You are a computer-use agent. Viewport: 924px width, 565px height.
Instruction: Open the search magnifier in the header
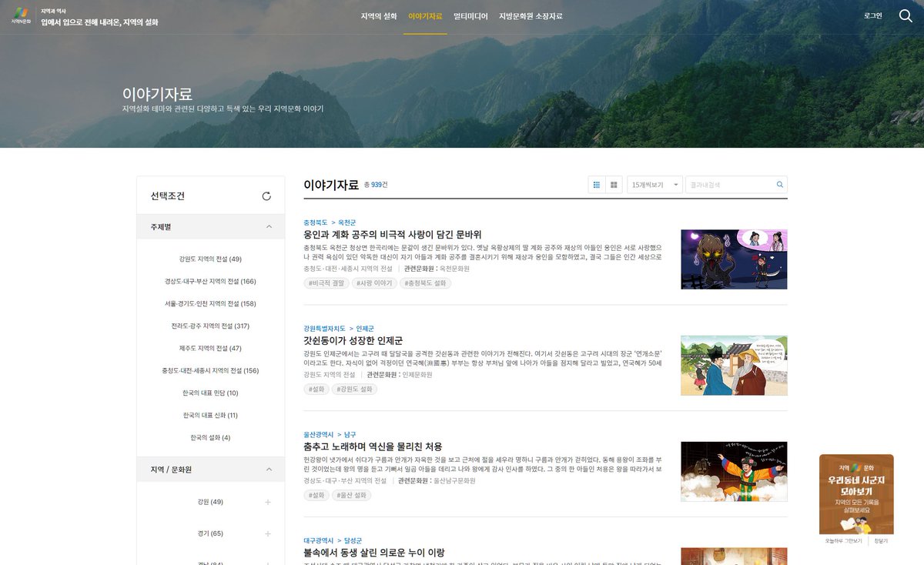pyautogui.click(x=906, y=15)
